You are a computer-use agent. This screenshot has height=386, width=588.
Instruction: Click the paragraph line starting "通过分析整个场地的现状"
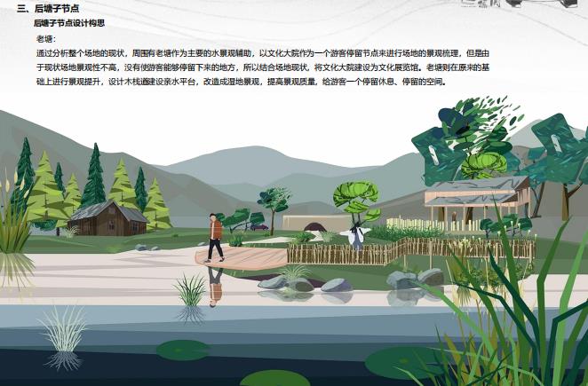coord(263,53)
